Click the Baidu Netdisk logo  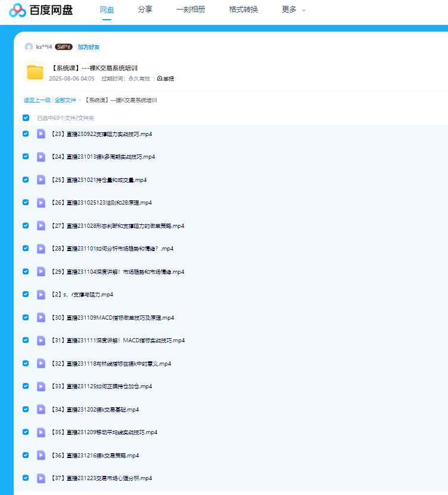(41, 10)
